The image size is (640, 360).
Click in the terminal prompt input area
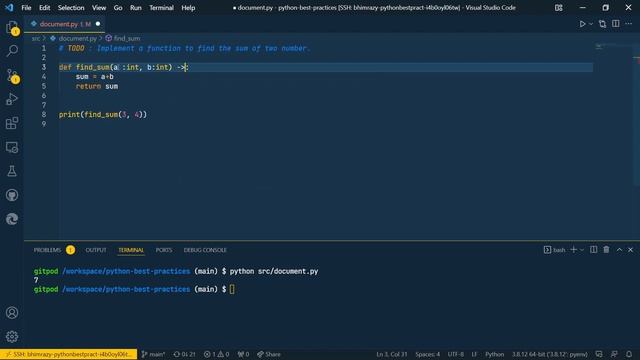click(x=232, y=289)
